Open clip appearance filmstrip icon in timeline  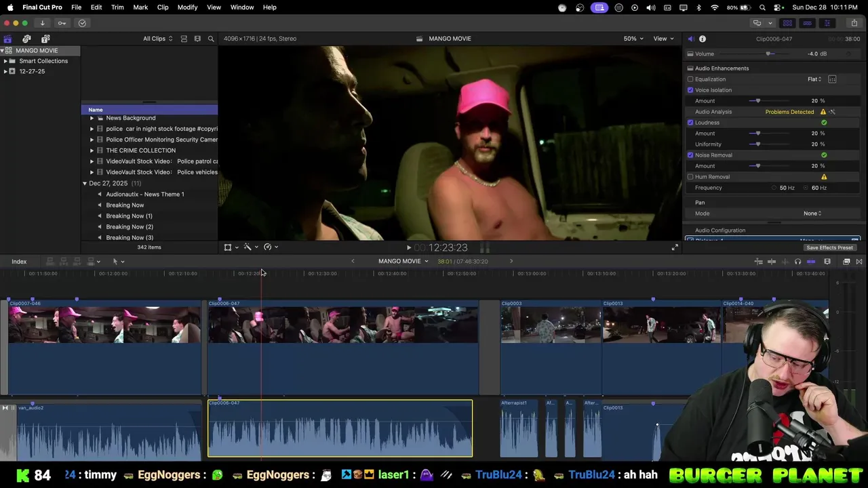(827, 262)
